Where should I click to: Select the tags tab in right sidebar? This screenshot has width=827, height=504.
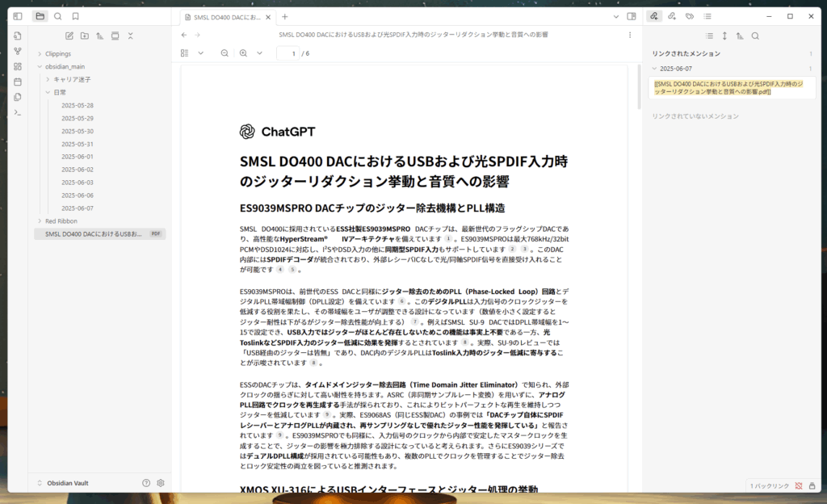click(x=690, y=16)
